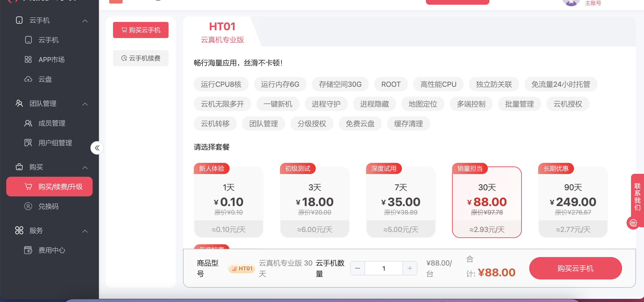Viewport: 644px width, 302px height.
Task: Click the top-left 购买云手机 cart button
Action: click(141, 30)
